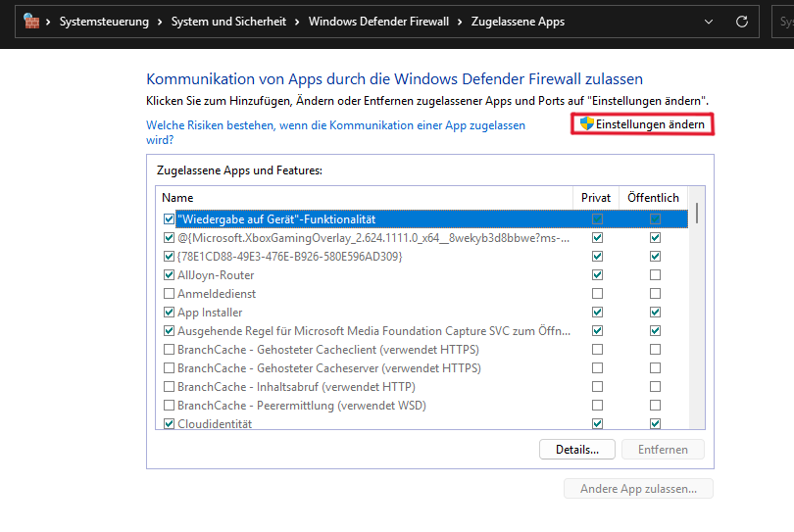This screenshot has height=532, width=794.
Task: Toggle "Wiedergabe auf Gerät"-Funktionalität name checkbox
Action: click(170, 219)
